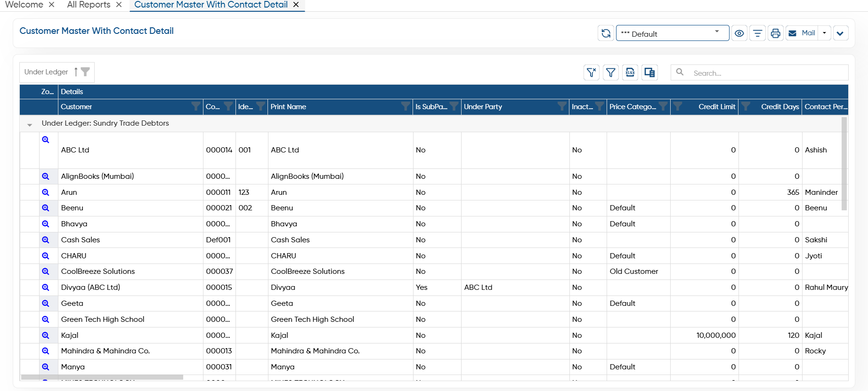The height and width of the screenshot is (391, 868).
Task: Click the eye preview icon
Action: click(x=739, y=33)
